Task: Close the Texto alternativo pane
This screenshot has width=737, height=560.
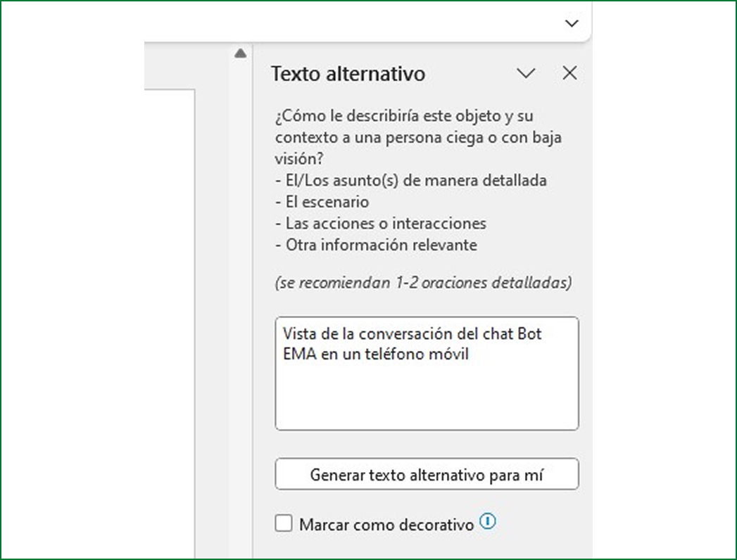Action: tap(569, 73)
